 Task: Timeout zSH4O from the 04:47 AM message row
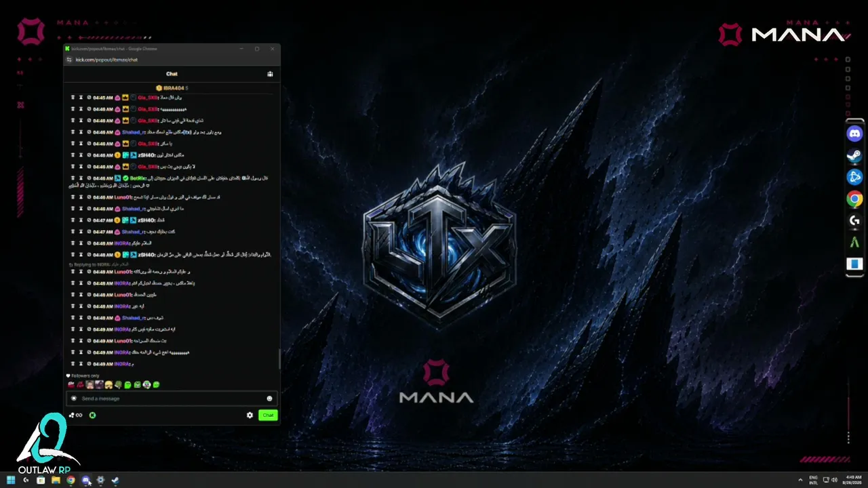[81, 220]
